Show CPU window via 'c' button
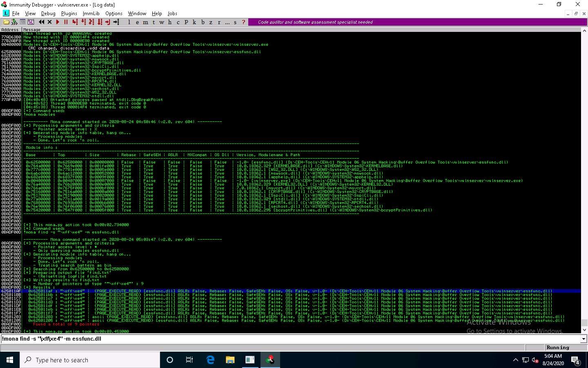This screenshot has height=368, width=588. pos(178,22)
